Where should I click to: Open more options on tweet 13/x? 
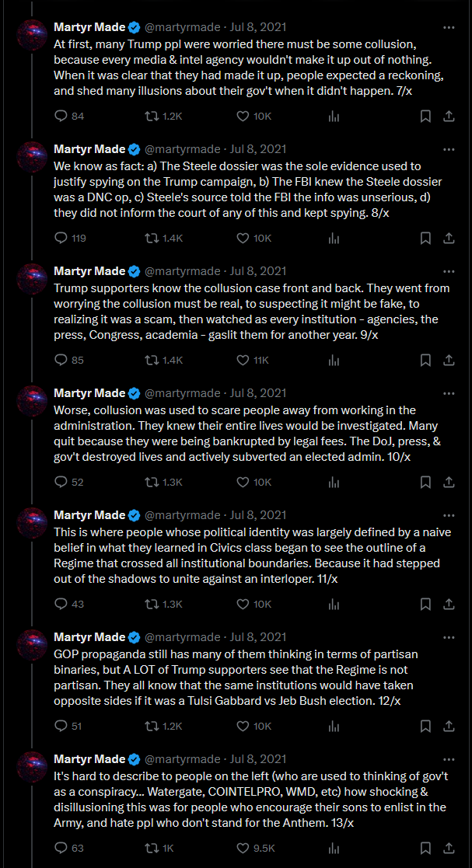coord(449,758)
